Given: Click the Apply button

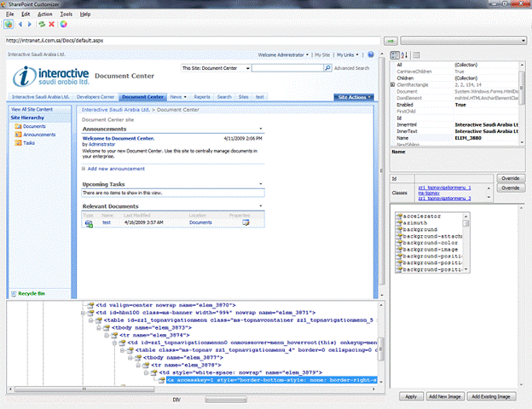Looking at the screenshot, I should (411, 396).
